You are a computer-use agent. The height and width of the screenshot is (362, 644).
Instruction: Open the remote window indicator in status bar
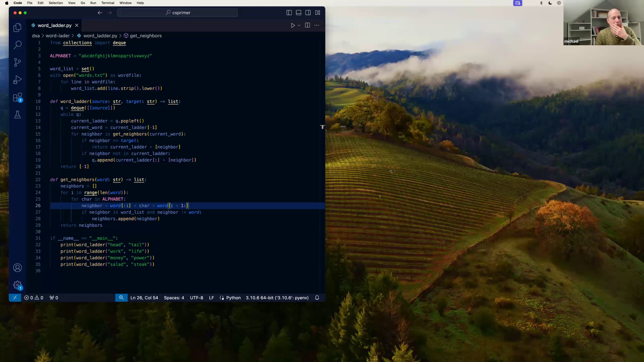point(15,298)
